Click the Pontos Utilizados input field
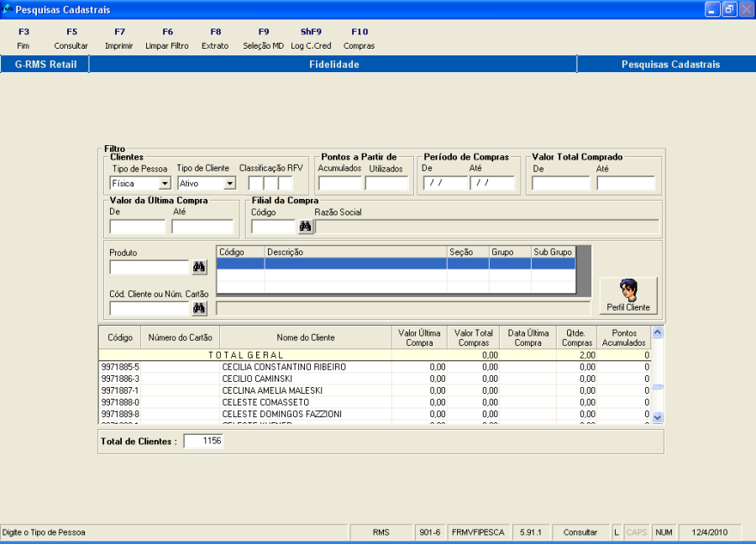The width and height of the screenshot is (756, 544). (386, 183)
